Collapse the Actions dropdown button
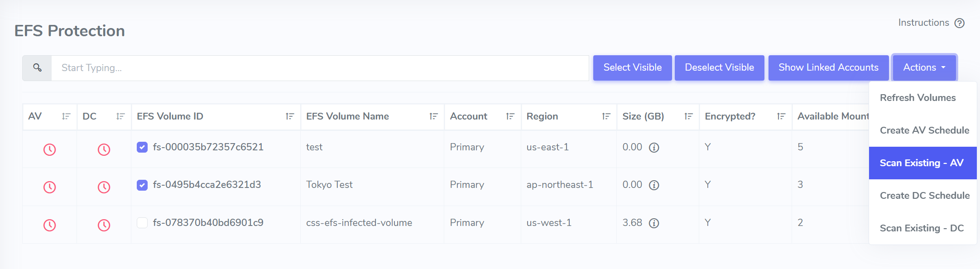Viewport: 980px width, 269px height. click(x=924, y=67)
